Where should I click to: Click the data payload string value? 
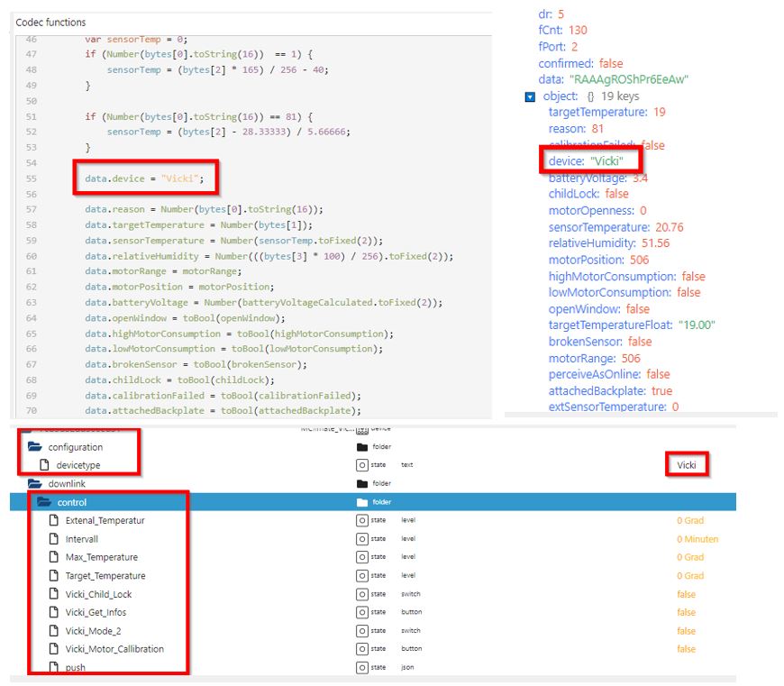(628, 79)
